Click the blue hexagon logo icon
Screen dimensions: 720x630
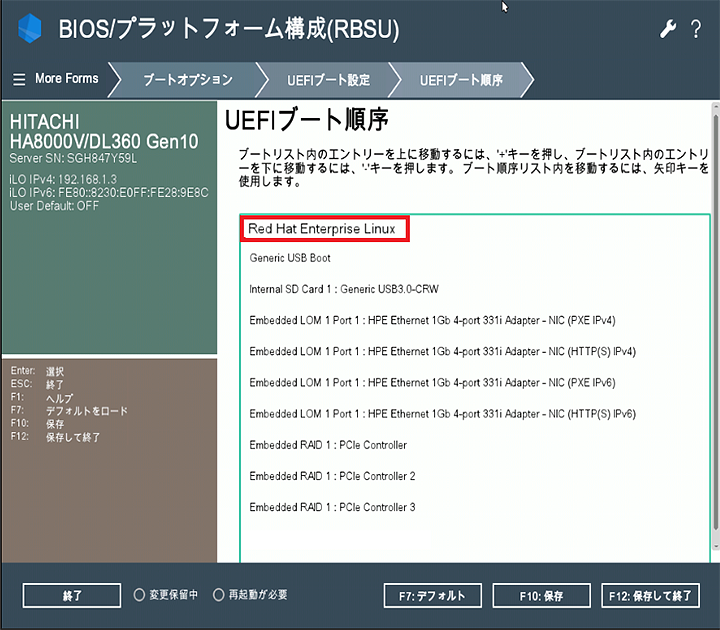tap(29, 28)
